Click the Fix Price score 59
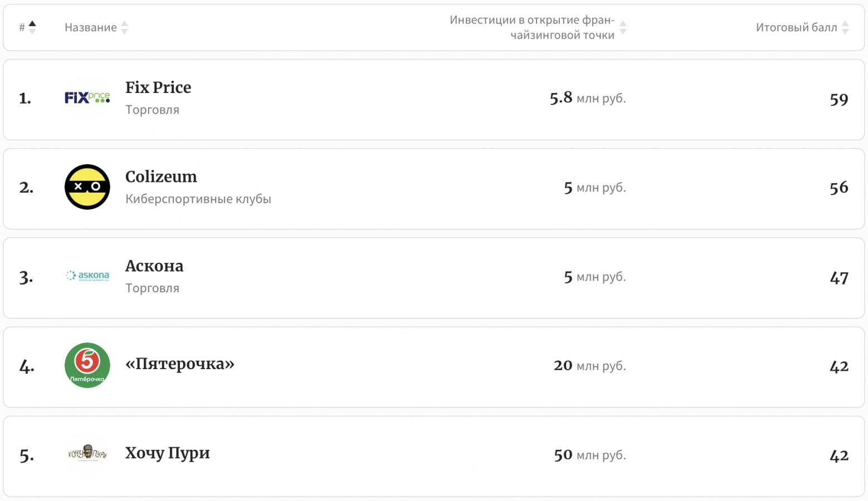Viewport: 868px width, 501px height. 838,99
